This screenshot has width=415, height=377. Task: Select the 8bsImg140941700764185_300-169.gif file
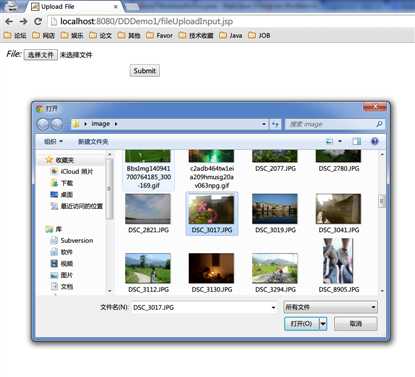(148, 170)
